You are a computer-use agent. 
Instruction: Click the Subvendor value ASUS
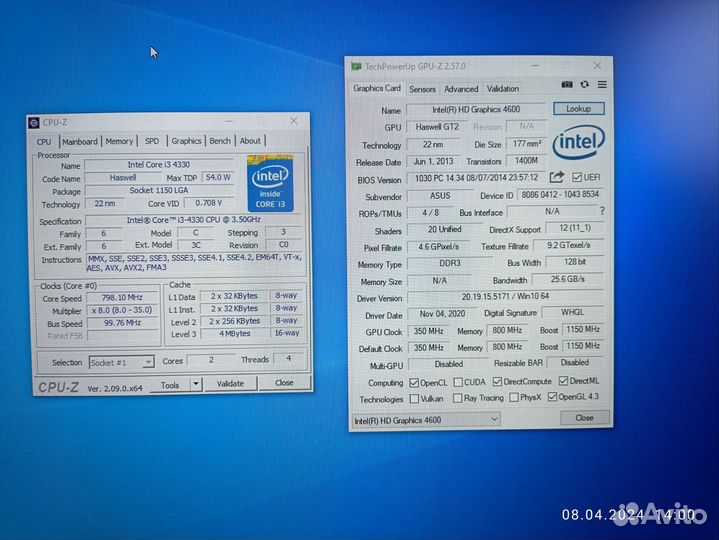pyautogui.click(x=440, y=196)
